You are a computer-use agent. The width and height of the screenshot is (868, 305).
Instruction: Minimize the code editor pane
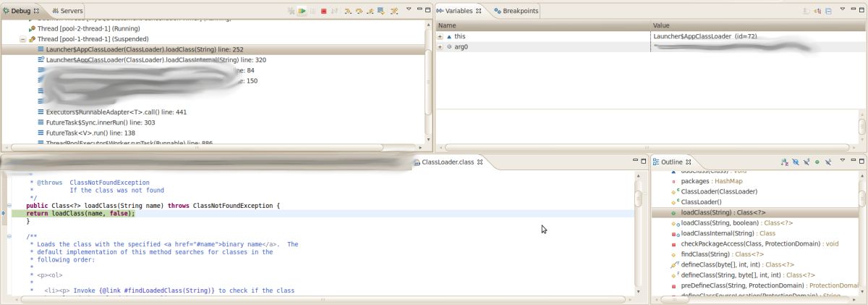635,160
